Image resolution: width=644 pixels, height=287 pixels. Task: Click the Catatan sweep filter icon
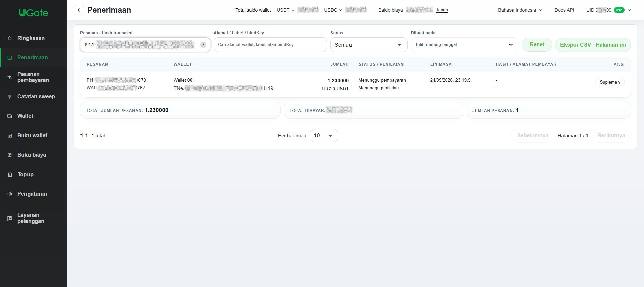10,97
